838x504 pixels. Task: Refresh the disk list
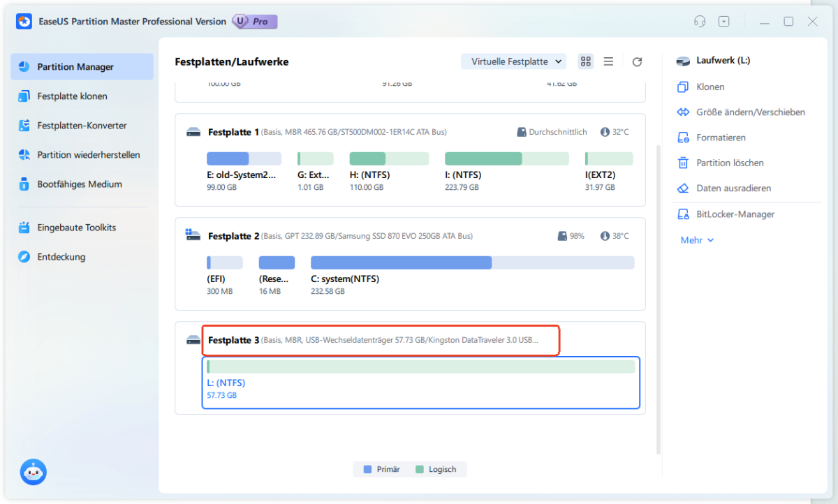click(637, 61)
